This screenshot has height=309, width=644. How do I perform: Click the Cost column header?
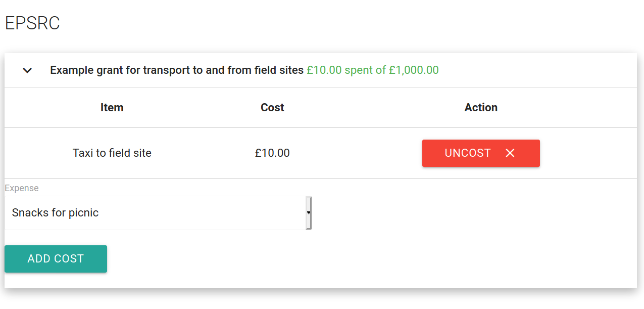272,107
